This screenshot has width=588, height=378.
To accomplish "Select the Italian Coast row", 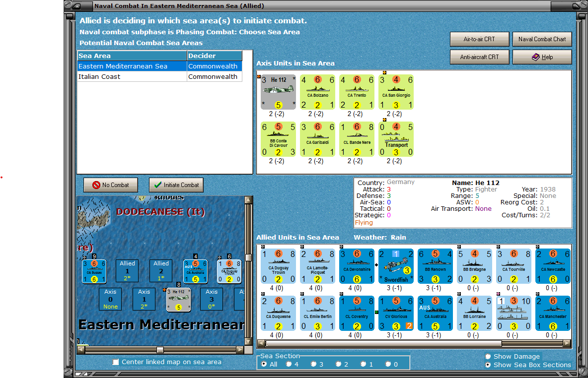I will [x=160, y=77].
